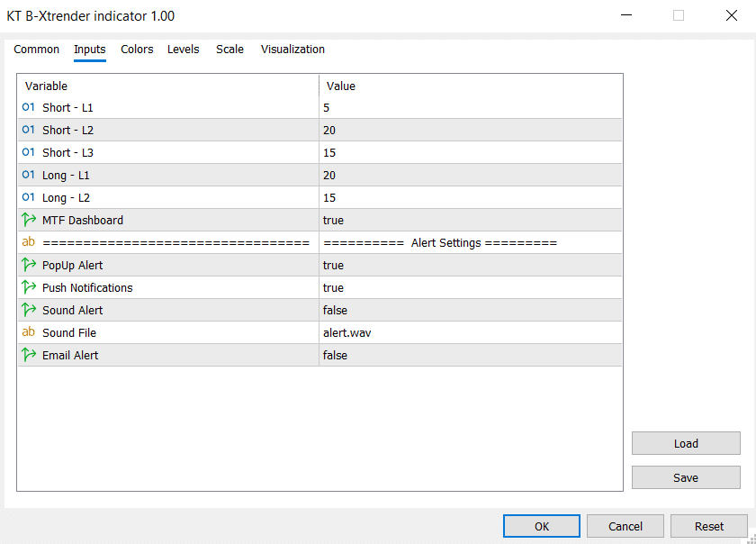This screenshot has height=544, width=756.
Task: Click the integer icon beside Short - L1
Action: 28,107
